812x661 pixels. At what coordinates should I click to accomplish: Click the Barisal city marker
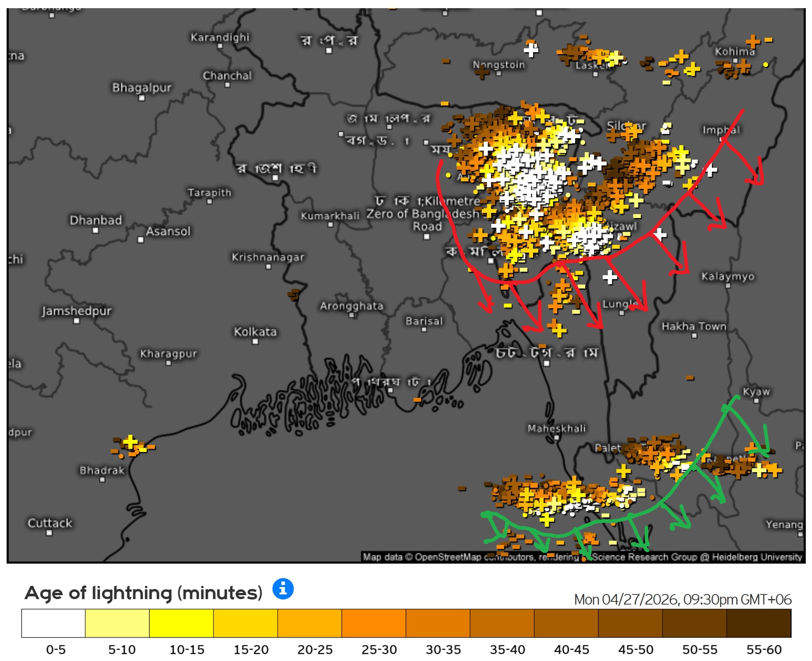tap(424, 330)
